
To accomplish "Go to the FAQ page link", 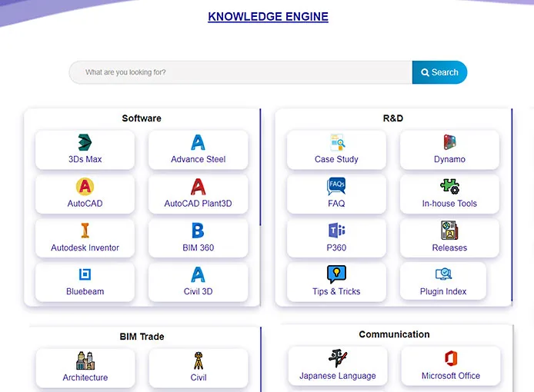I will [x=336, y=204].
